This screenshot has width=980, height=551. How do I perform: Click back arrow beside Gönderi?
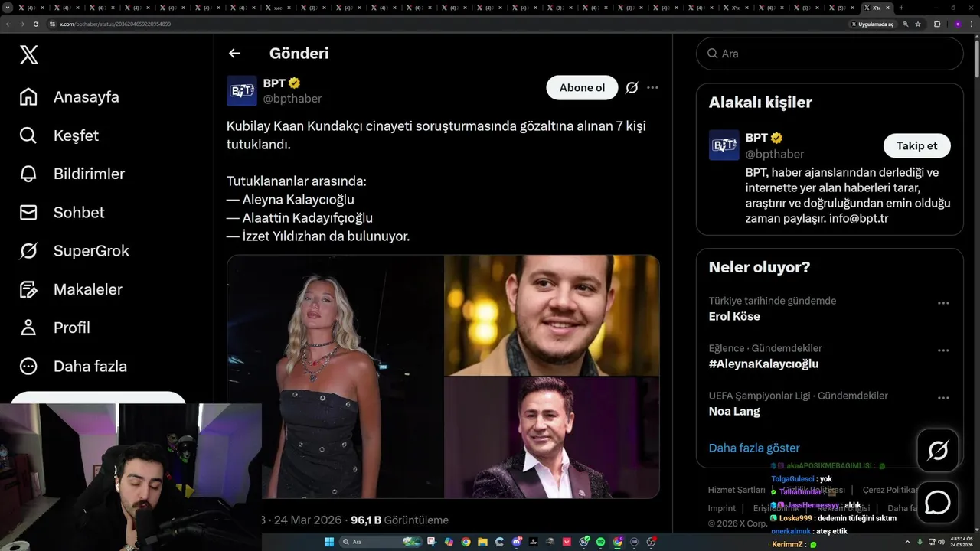(x=234, y=53)
